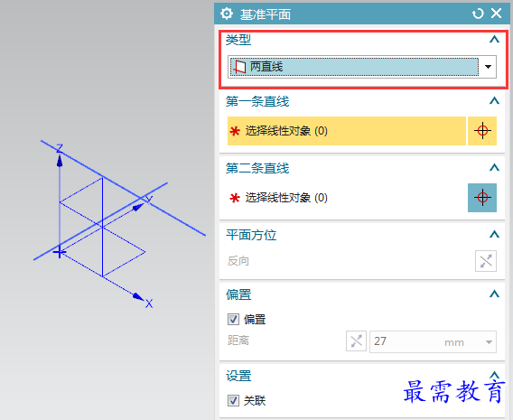Screen dimensions: 513x420
Task: Collapse the 第二条直线 section
Action: click(494, 168)
